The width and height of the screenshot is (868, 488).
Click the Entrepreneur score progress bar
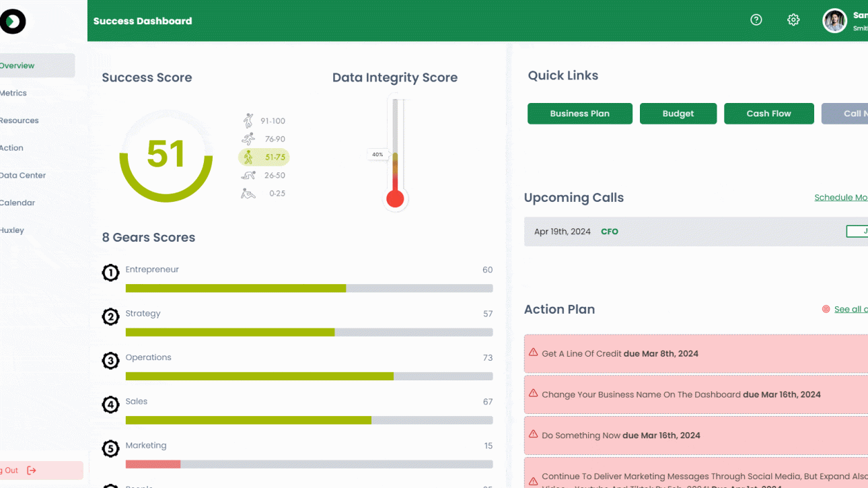309,288
